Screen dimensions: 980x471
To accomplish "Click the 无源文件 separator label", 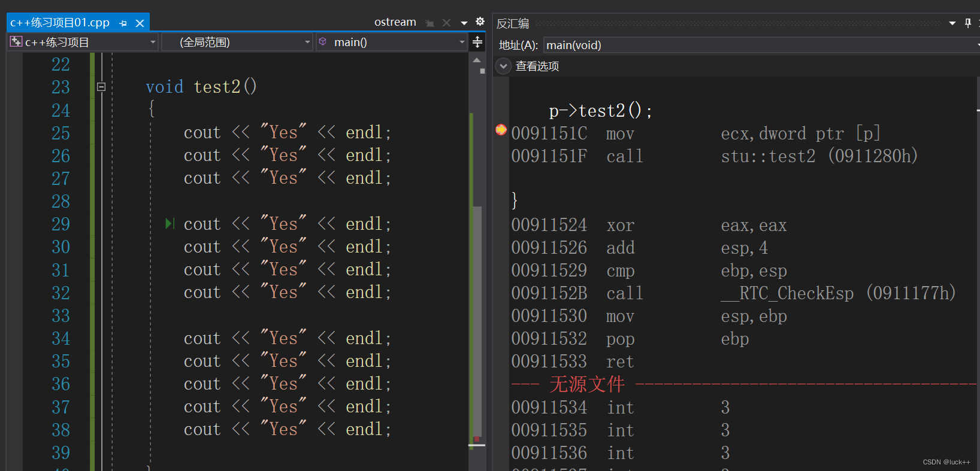I will click(x=587, y=384).
